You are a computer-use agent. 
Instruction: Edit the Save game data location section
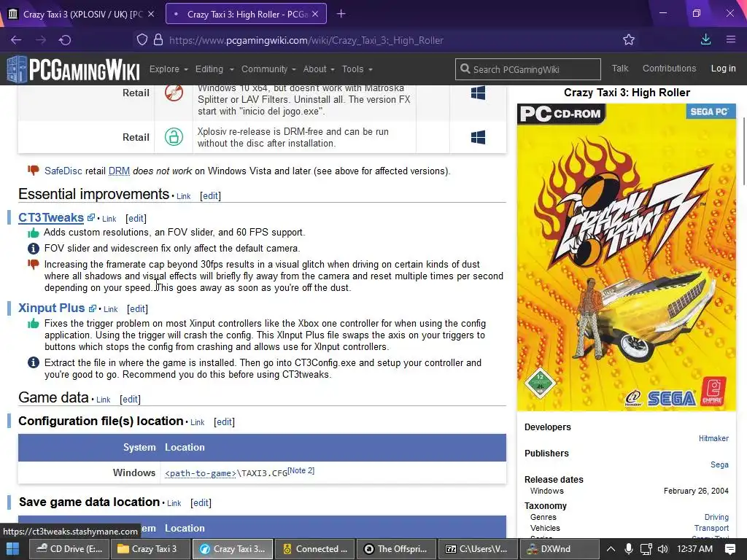[x=201, y=502]
